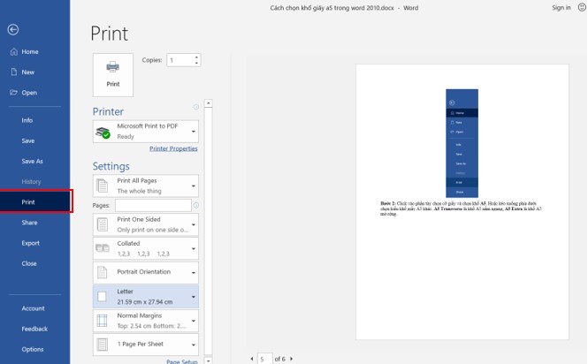This screenshot has width=588, height=364.
Task: Expand the Normal Margins dropdown
Action: pos(146,320)
